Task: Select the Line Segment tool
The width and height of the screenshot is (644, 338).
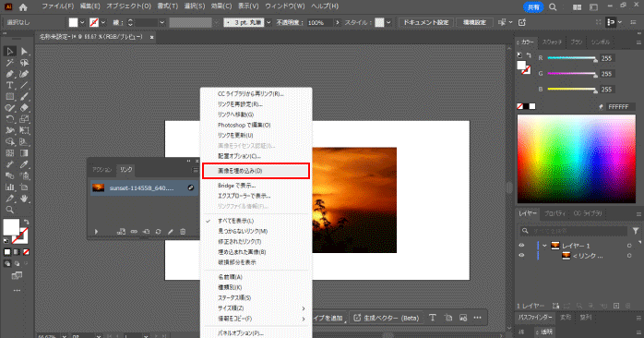Action: tap(24, 86)
